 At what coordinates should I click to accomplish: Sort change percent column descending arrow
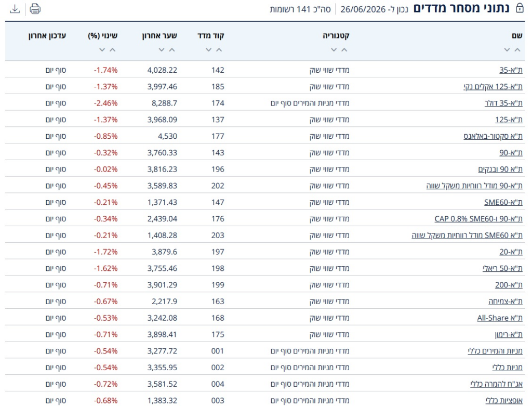point(102,50)
